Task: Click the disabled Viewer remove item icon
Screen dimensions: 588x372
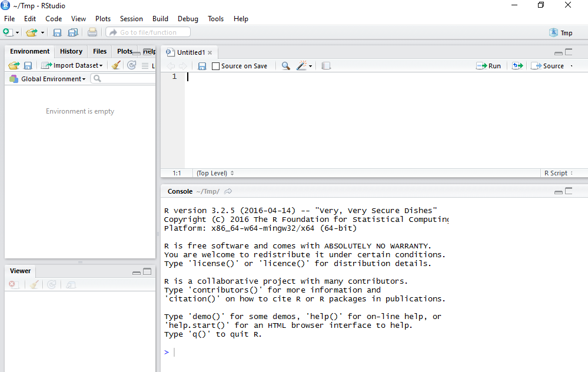Action: (x=14, y=285)
